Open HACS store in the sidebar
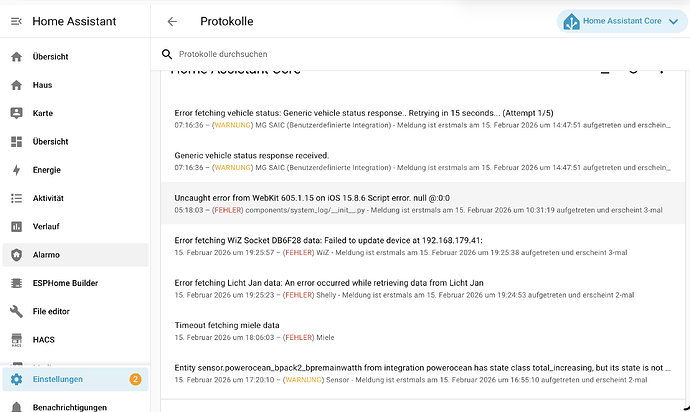This screenshot has height=412, width=690. (x=75, y=339)
